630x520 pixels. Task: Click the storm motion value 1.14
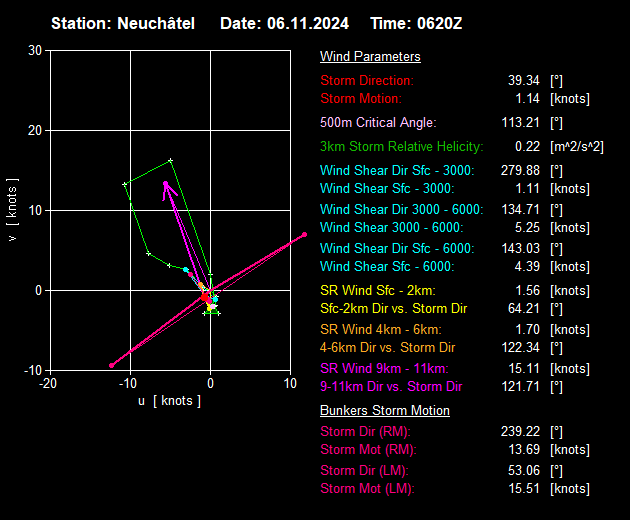(x=527, y=98)
